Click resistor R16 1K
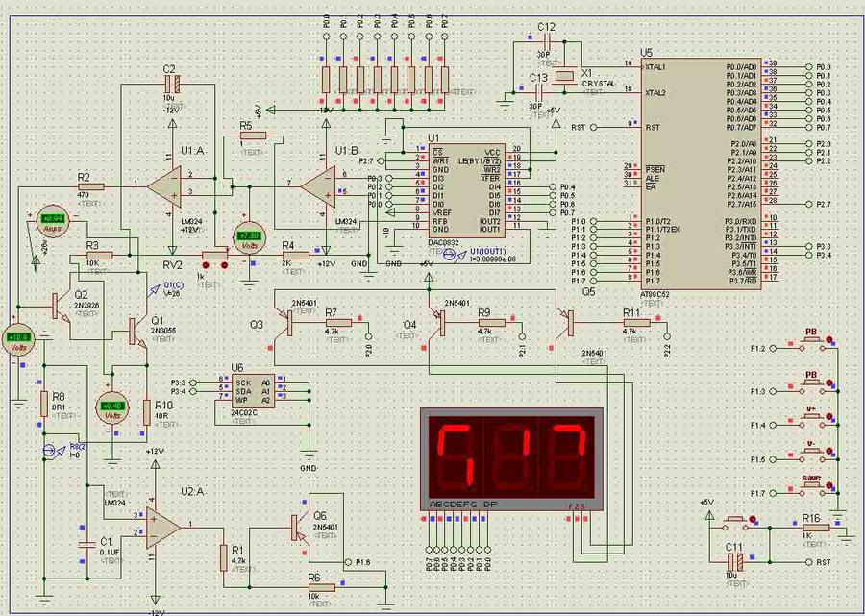 click(x=816, y=528)
